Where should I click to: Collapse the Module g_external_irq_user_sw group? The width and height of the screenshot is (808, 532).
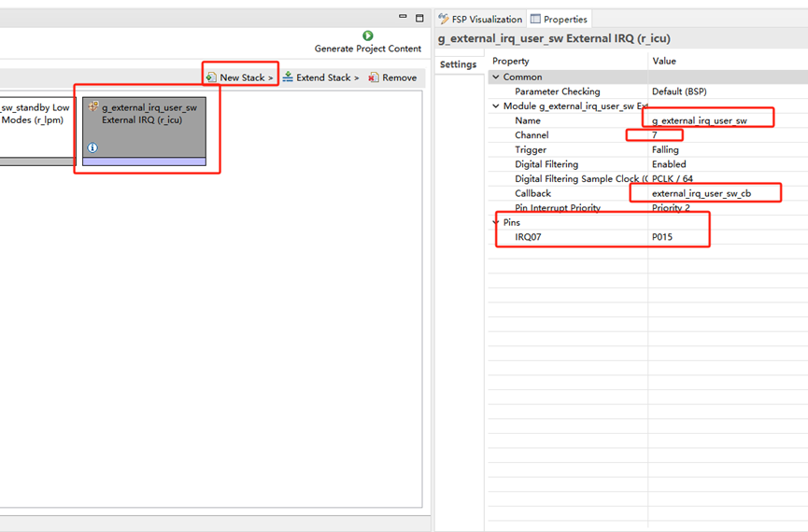pyautogui.click(x=496, y=106)
